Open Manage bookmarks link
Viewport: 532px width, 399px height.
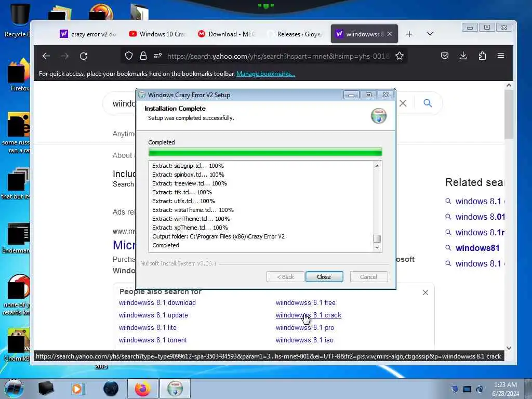coord(265,74)
